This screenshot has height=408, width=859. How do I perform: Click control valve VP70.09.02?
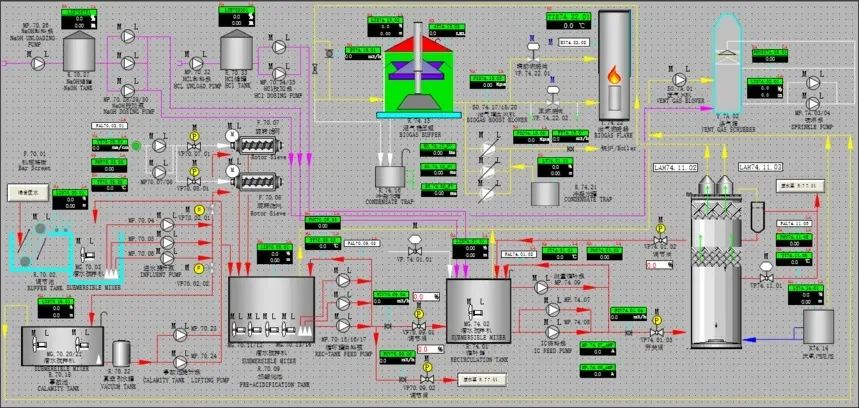(x=427, y=373)
